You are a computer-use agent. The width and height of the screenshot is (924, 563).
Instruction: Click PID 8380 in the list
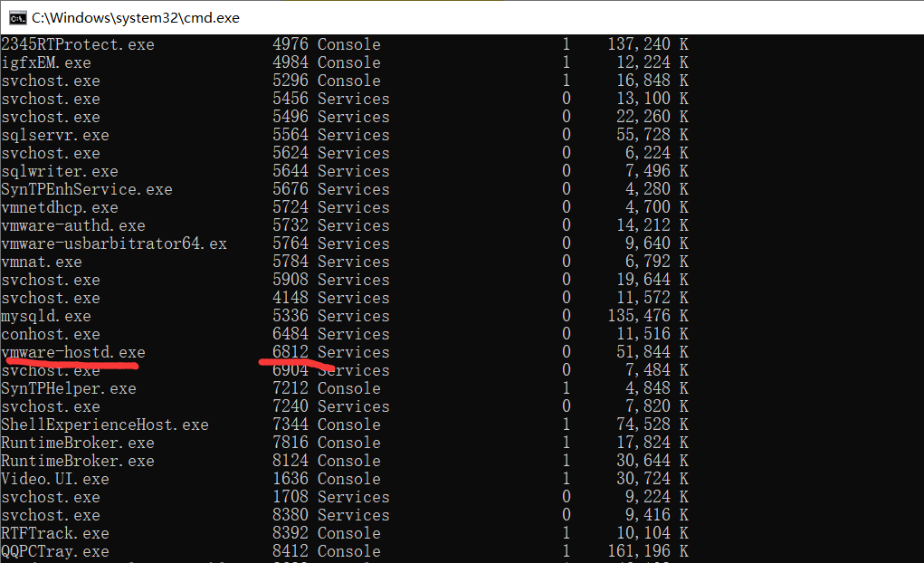pyautogui.click(x=291, y=516)
